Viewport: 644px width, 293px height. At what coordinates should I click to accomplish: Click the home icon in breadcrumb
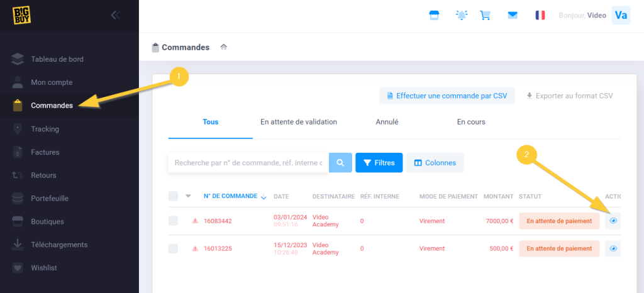point(223,47)
